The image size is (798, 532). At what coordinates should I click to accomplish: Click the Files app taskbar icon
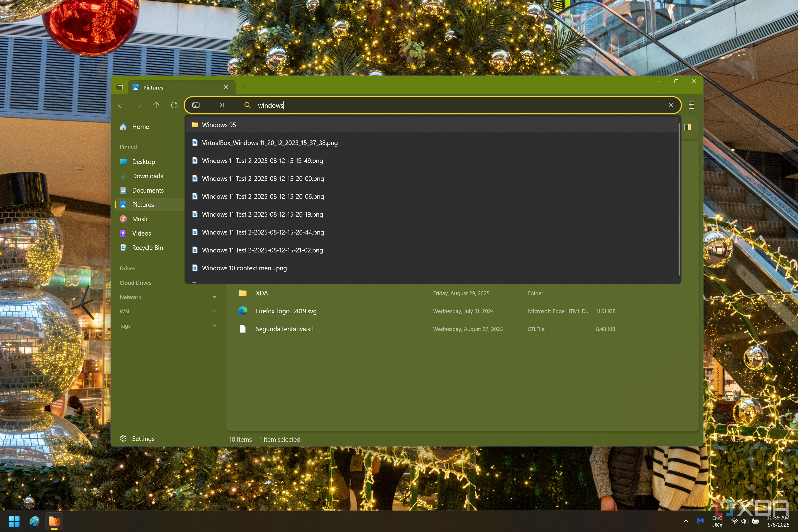tap(54, 521)
